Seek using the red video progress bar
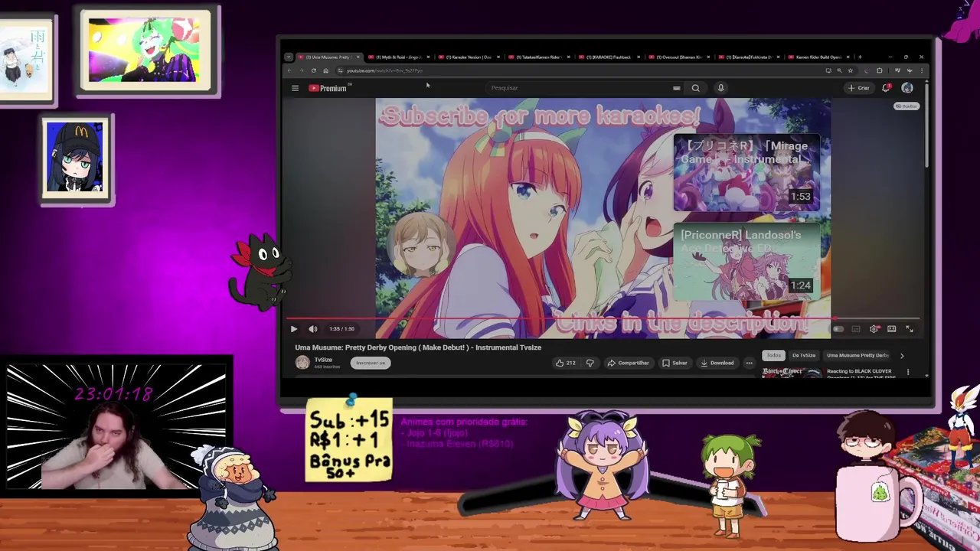The height and width of the screenshot is (551, 980). click(603, 319)
